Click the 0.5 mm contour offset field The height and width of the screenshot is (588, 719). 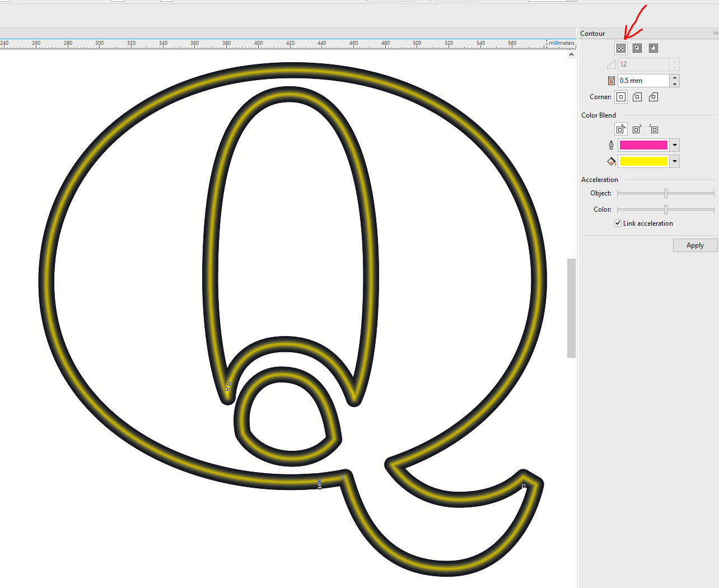tap(643, 81)
